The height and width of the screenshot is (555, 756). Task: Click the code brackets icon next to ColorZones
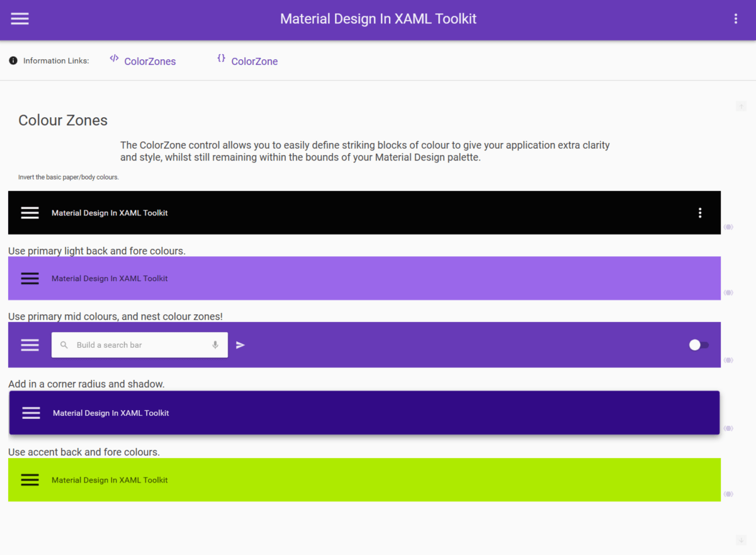point(114,58)
